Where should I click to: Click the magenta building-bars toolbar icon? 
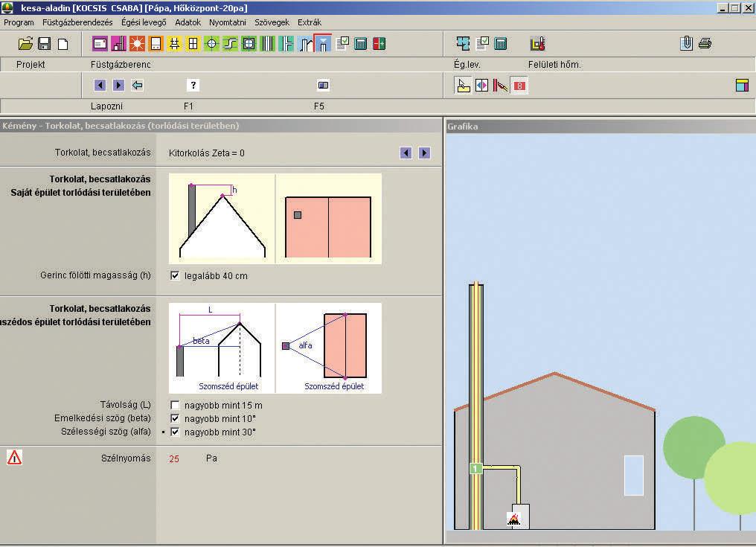tap(118, 44)
